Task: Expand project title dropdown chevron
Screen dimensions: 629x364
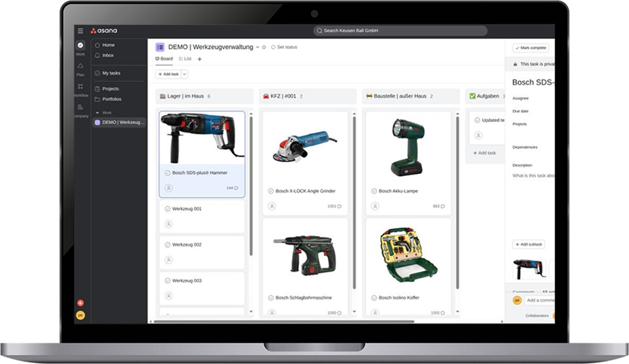Action: [257, 47]
